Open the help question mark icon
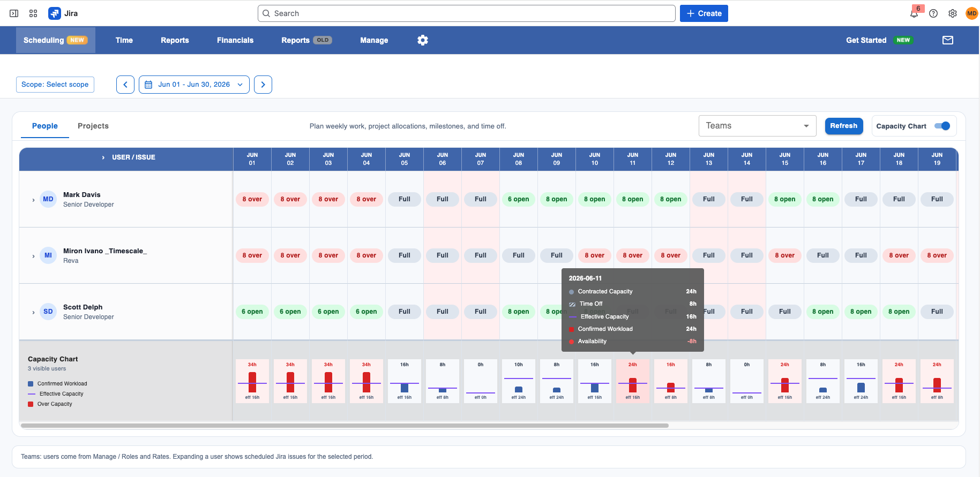 933,13
